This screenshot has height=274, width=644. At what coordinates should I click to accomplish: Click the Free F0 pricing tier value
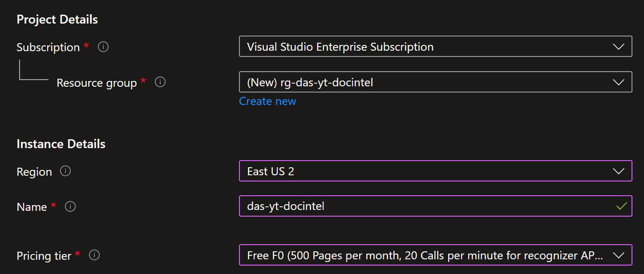point(424,255)
